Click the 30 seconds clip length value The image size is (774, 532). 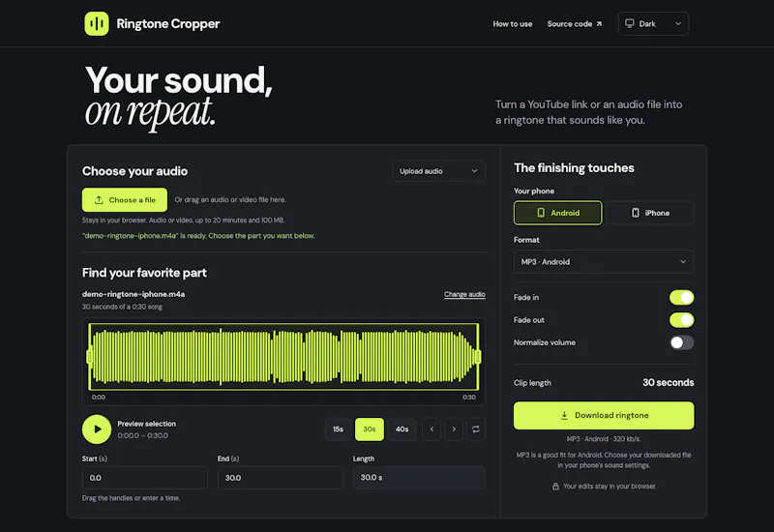(668, 382)
